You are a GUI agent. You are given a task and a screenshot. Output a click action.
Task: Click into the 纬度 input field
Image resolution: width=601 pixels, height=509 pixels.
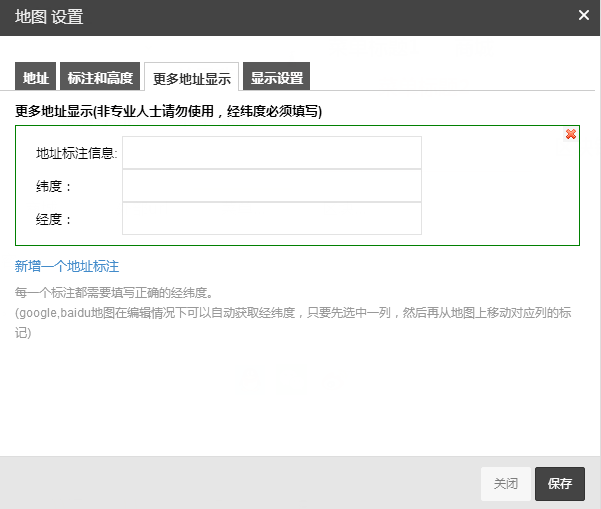click(x=272, y=186)
